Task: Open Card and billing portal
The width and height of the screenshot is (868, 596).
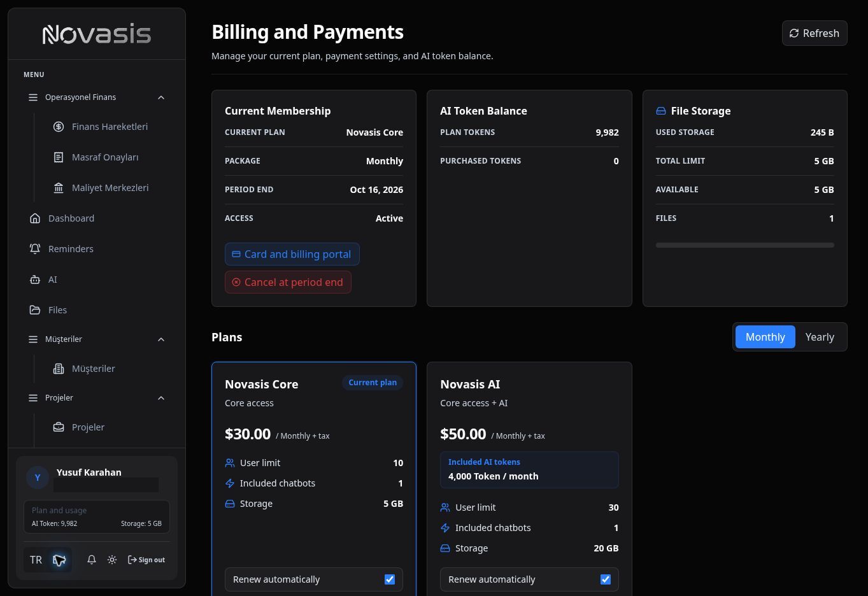Action: point(292,254)
